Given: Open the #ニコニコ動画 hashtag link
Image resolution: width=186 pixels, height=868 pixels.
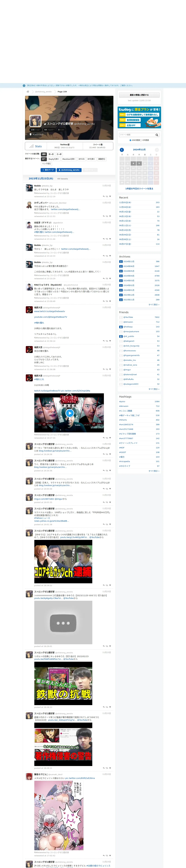Looking at the screenshot, I should (x=126, y=411).
